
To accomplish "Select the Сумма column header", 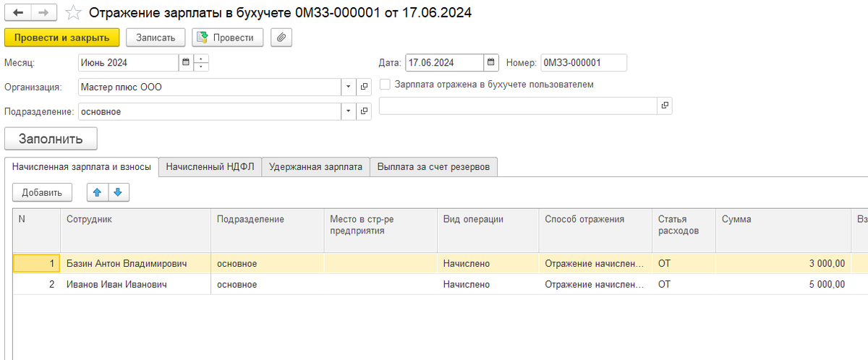I will click(x=783, y=231).
